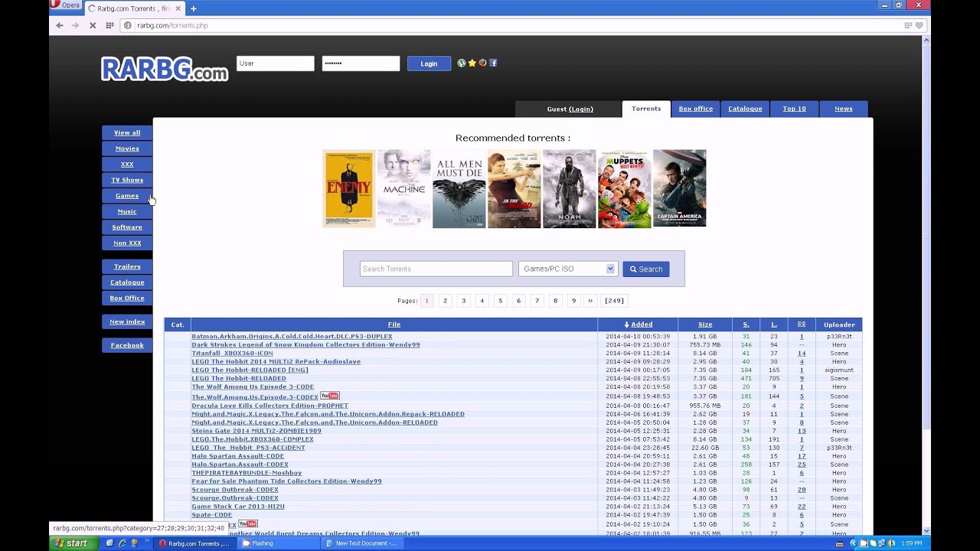
Task: Switch to the Box office tab
Action: pyautogui.click(x=696, y=109)
